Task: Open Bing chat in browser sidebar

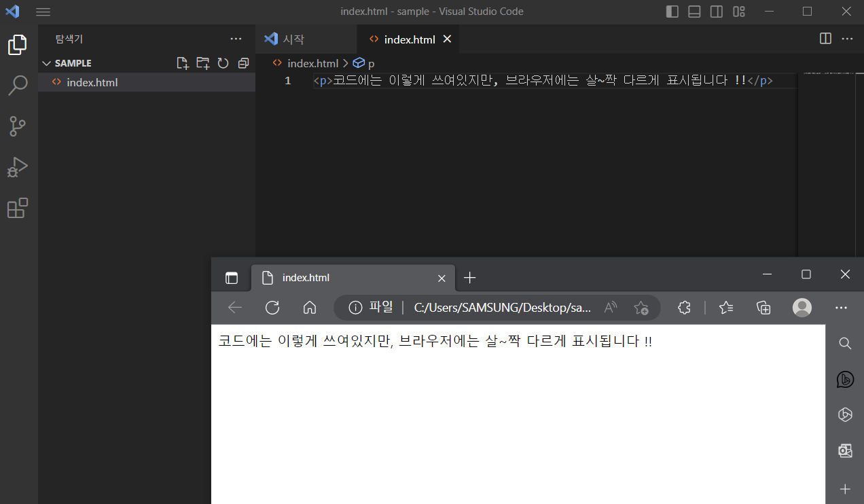Action: click(x=845, y=380)
